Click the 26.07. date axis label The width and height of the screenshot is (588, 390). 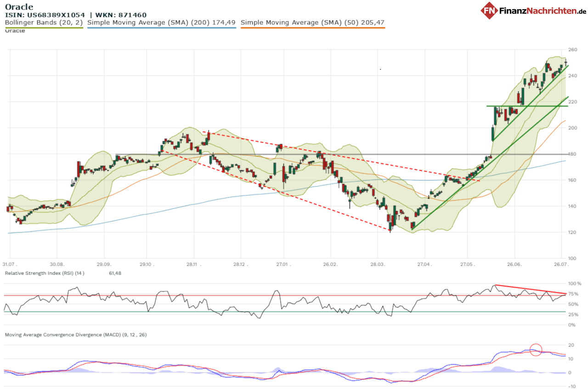tap(561, 265)
